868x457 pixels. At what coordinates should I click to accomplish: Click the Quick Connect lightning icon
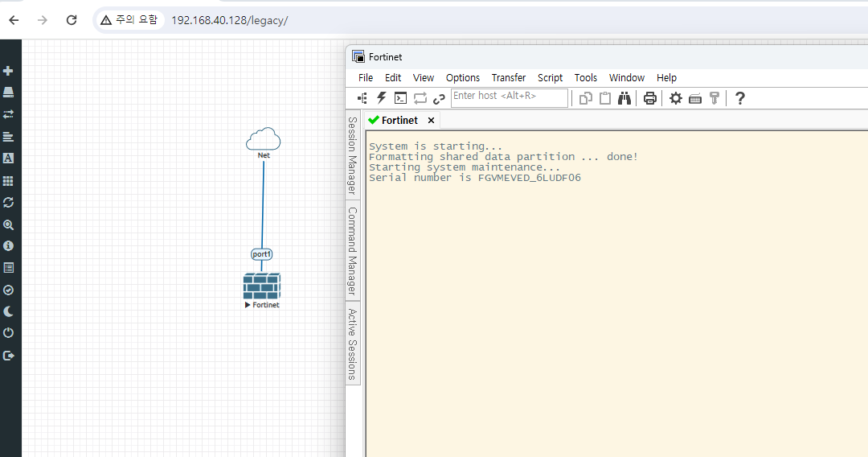382,99
